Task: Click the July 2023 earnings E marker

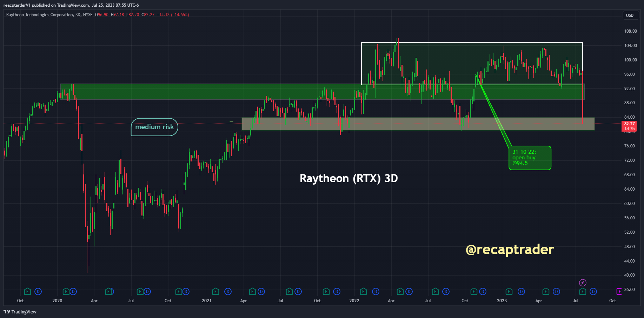Action: click(583, 291)
